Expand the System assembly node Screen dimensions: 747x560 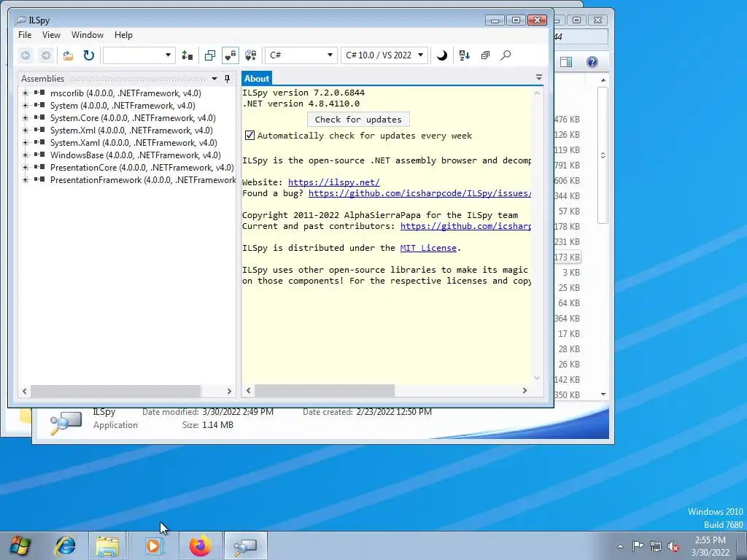pos(26,106)
